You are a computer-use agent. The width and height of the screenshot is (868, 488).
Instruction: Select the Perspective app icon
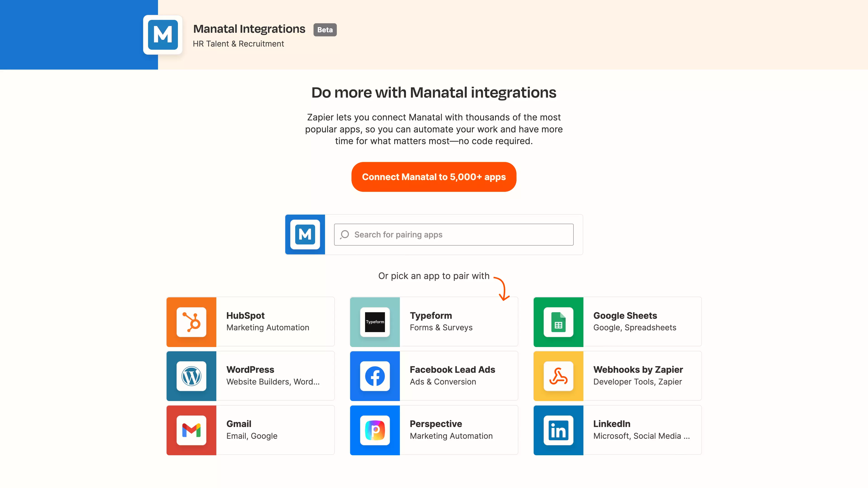[x=375, y=430]
